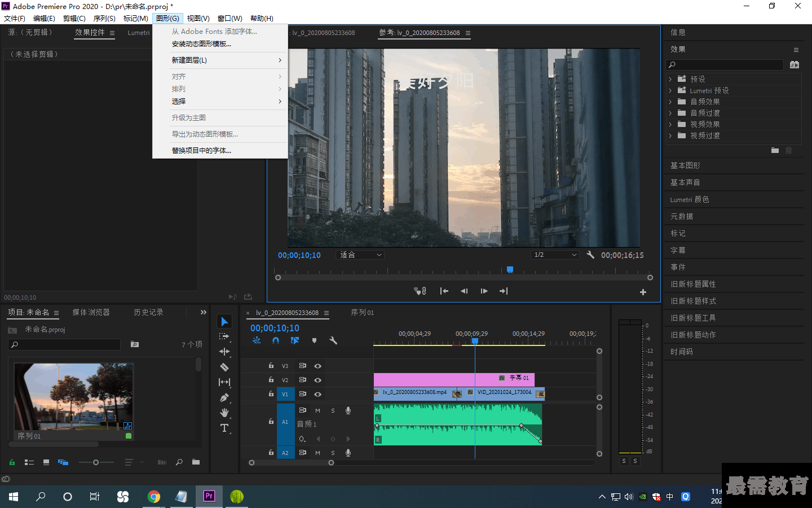
Task: Open the Chrome browser from taskbar
Action: 153,497
